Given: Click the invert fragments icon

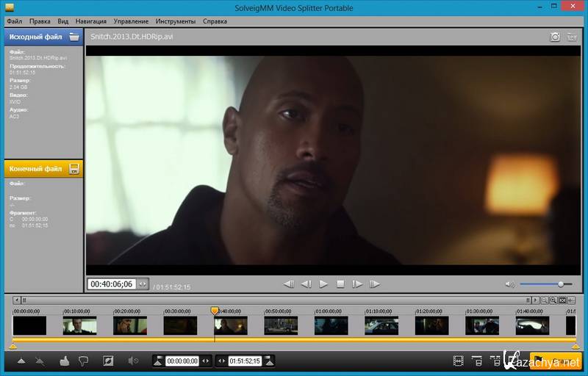Looking at the screenshot, I should 109,361.
